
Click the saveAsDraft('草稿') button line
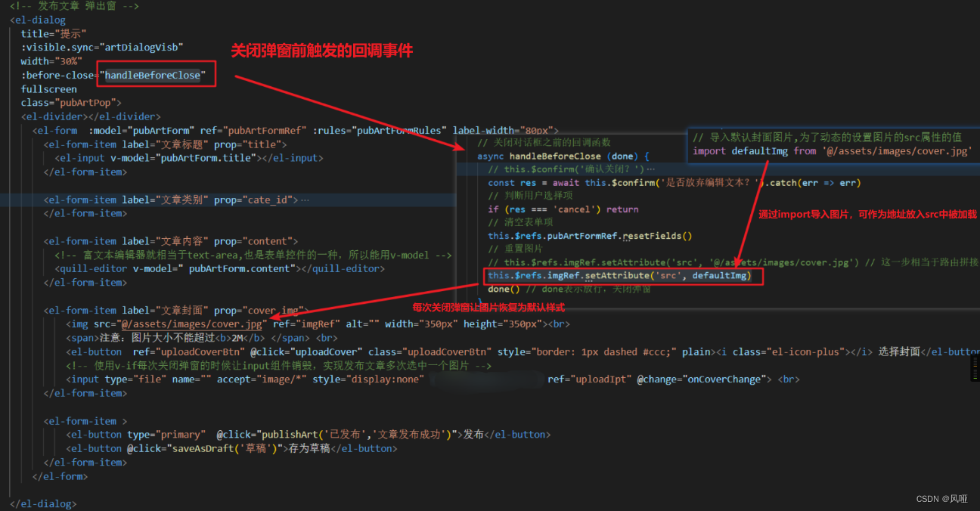(x=231, y=448)
